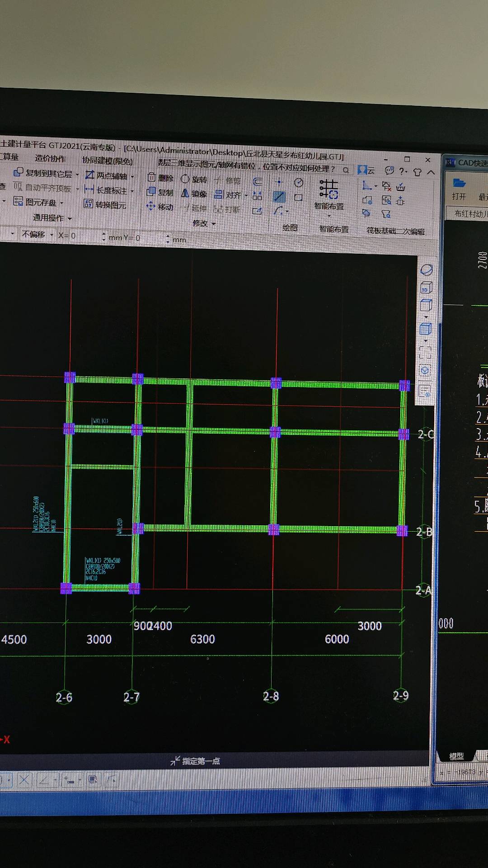Viewport: 488px width, 868px height.
Task: Click the 2-B axis label
Action: 424,532
